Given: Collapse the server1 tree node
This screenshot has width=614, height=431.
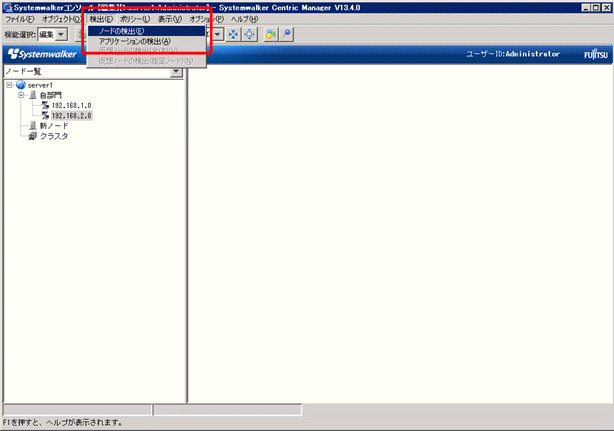Looking at the screenshot, I should click(9, 85).
